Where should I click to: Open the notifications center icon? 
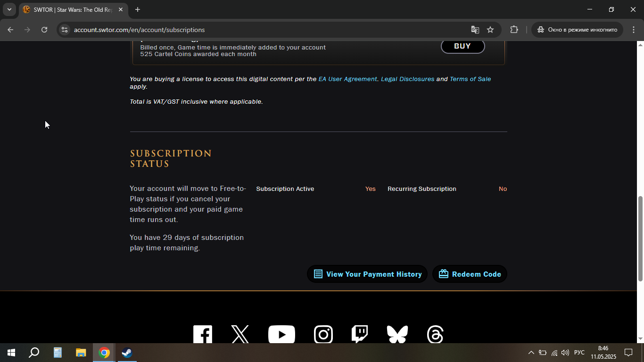(628, 353)
